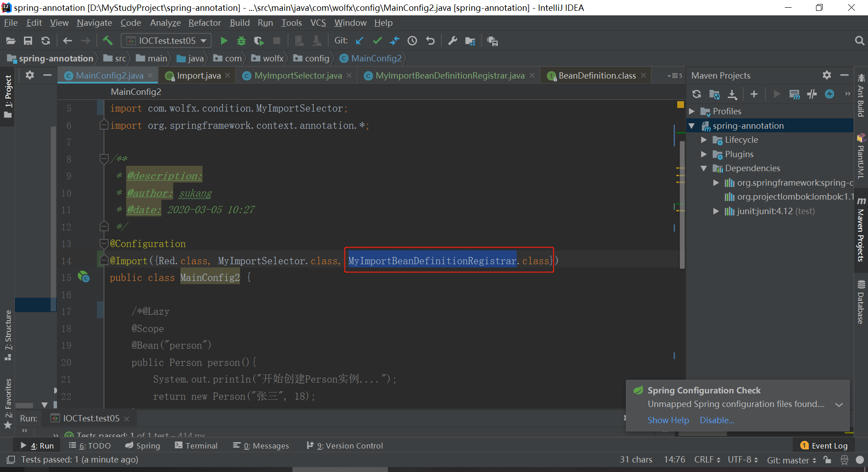Close the MainConfig2.java tab
The image size is (868, 472).
(x=151, y=75)
